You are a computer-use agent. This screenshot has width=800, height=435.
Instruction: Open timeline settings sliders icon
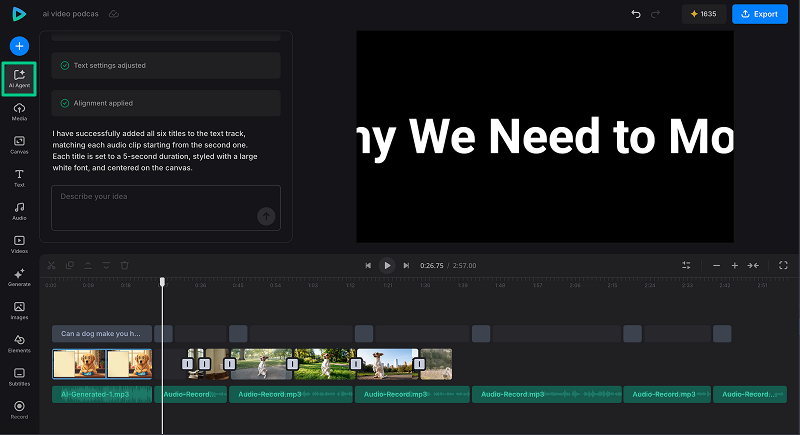pyautogui.click(x=686, y=265)
